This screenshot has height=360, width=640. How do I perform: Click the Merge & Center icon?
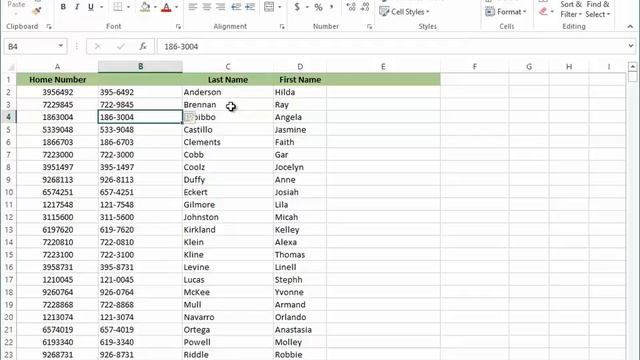(x=269, y=7)
